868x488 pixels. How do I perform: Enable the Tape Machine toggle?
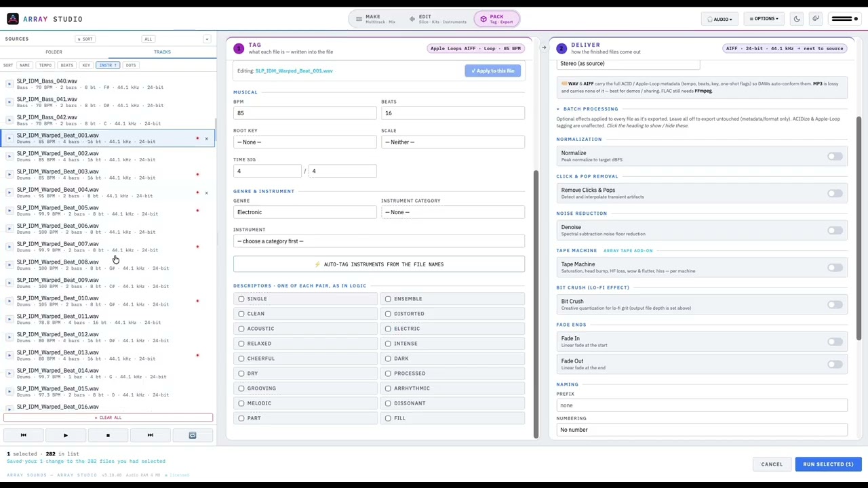(x=835, y=267)
